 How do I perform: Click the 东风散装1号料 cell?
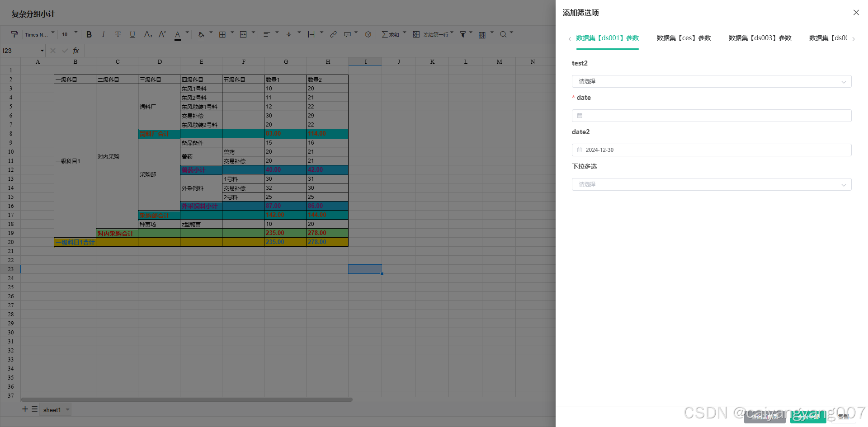[x=201, y=107]
